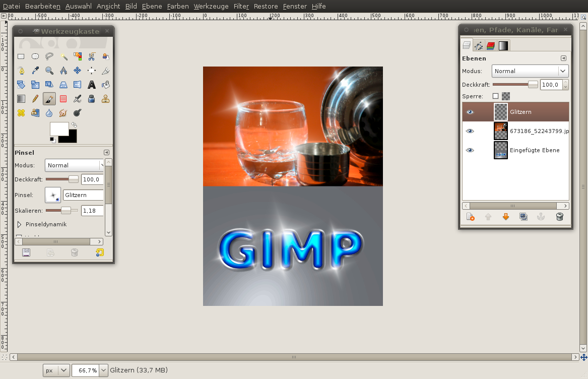Open the Datei menu
Screen dimensions: 588x379
tap(12, 7)
